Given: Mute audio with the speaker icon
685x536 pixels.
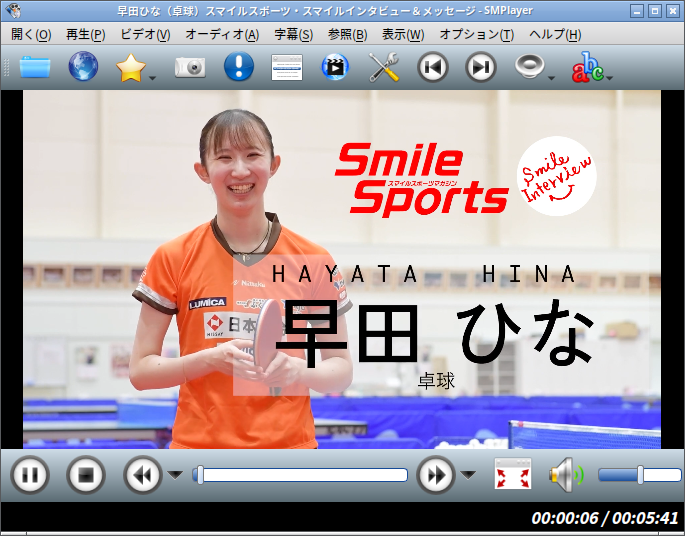Looking at the screenshot, I should 567,475.
